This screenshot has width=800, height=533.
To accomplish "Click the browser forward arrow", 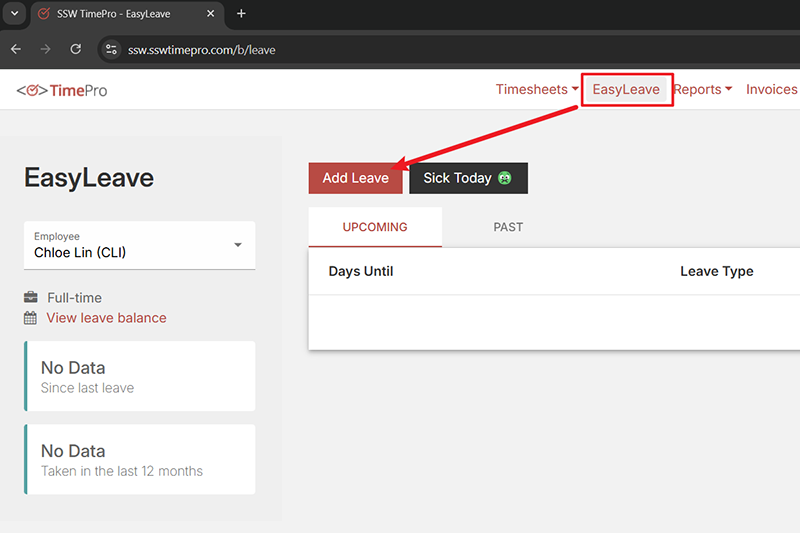I will point(45,49).
